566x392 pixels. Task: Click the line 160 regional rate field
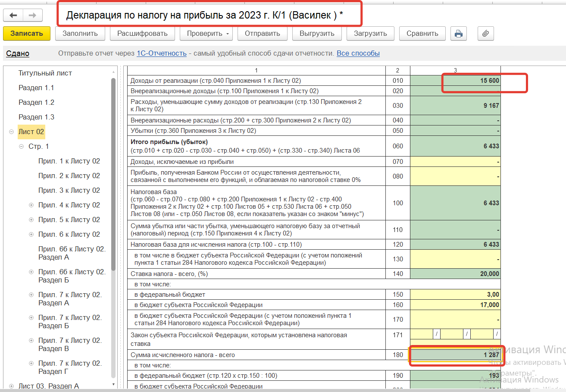pyautogui.click(x=455, y=305)
